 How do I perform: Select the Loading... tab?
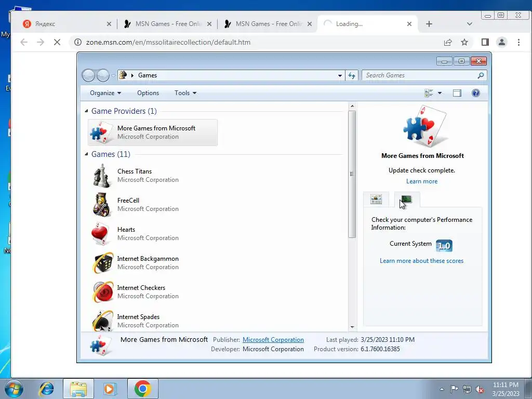point(366,24)
